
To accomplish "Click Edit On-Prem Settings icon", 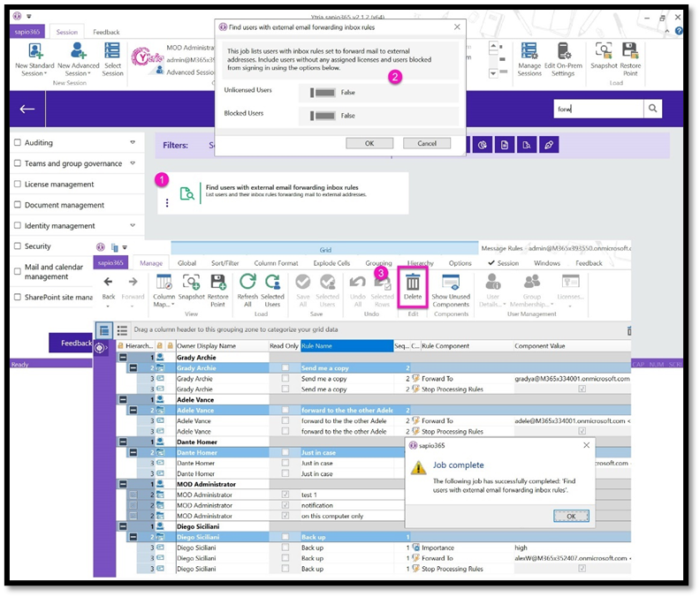I will click(563, 51).
